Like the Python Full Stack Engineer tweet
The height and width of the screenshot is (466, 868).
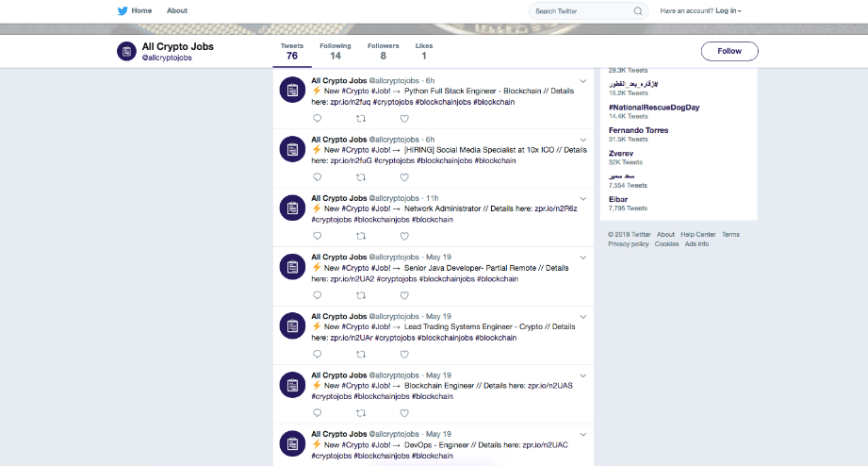pyautogui.click(x=404, y=118)
